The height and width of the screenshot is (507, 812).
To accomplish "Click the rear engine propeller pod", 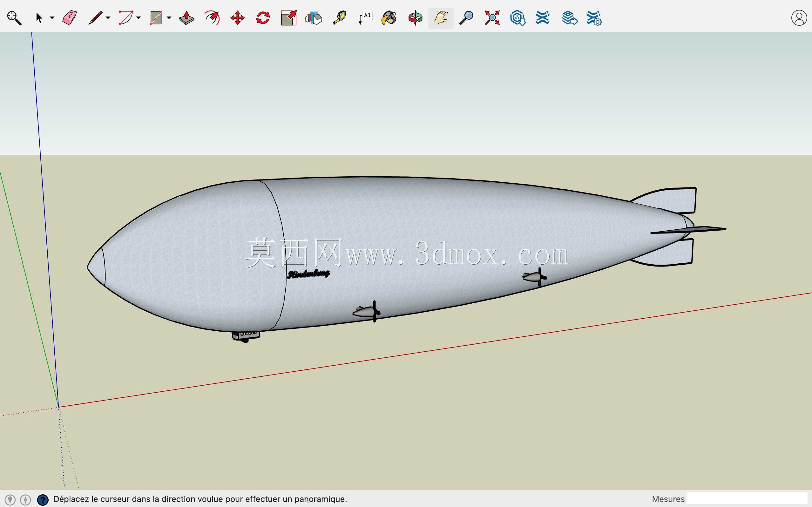I will pyautogui.click(x=534, y=277).
